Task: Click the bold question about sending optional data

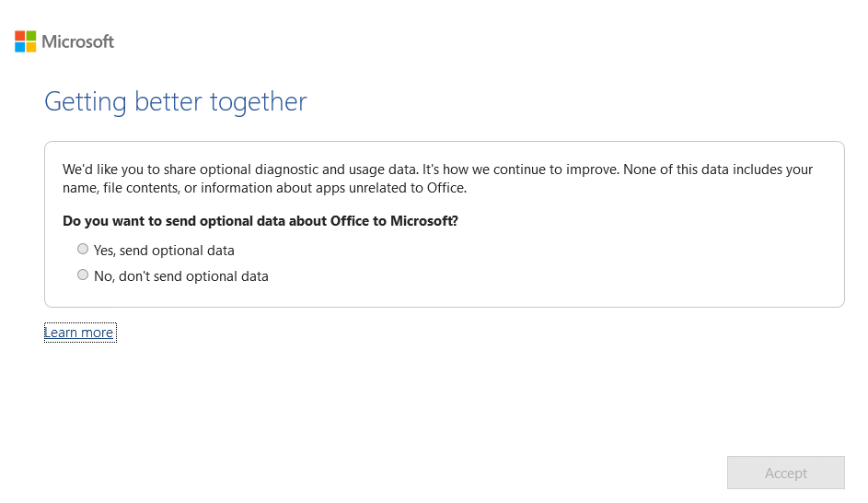Action: (260, 221)
